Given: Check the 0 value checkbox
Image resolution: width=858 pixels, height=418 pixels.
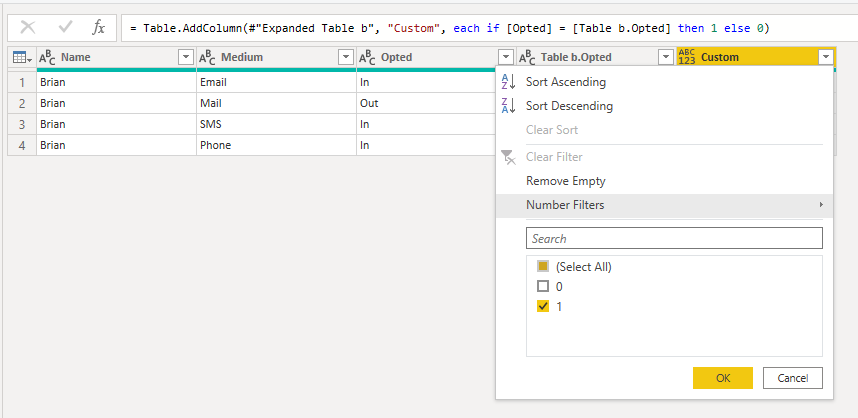Looking at the screenshot, I should [x=543, y=286].
